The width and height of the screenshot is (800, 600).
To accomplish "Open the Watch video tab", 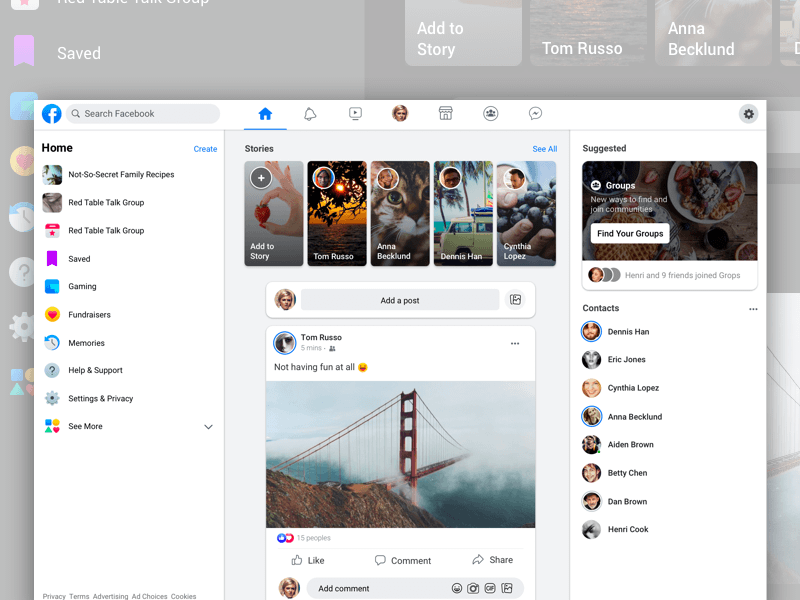I will [356, 114].
